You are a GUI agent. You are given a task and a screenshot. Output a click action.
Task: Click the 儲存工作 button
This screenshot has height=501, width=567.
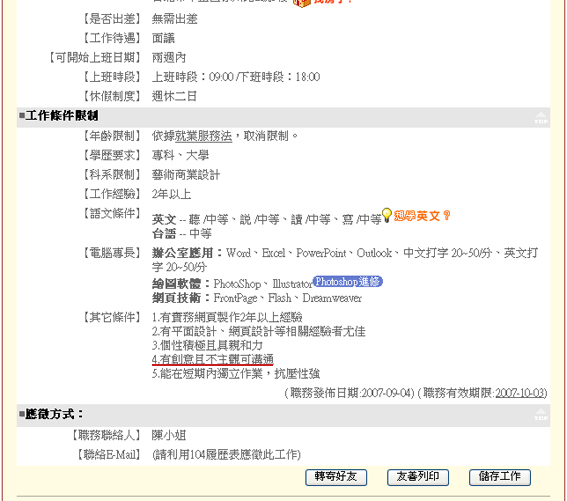coord(500,477)
